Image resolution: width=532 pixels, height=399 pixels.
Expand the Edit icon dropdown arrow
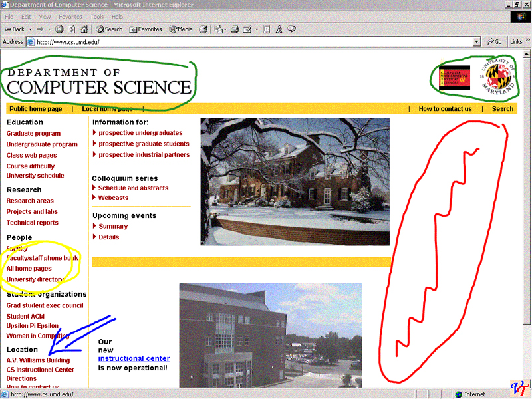point(257,29)
